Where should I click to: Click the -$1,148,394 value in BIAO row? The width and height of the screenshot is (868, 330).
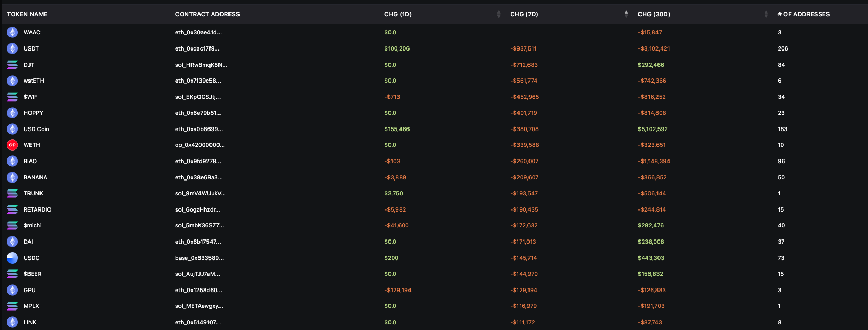tap(654, 161)
